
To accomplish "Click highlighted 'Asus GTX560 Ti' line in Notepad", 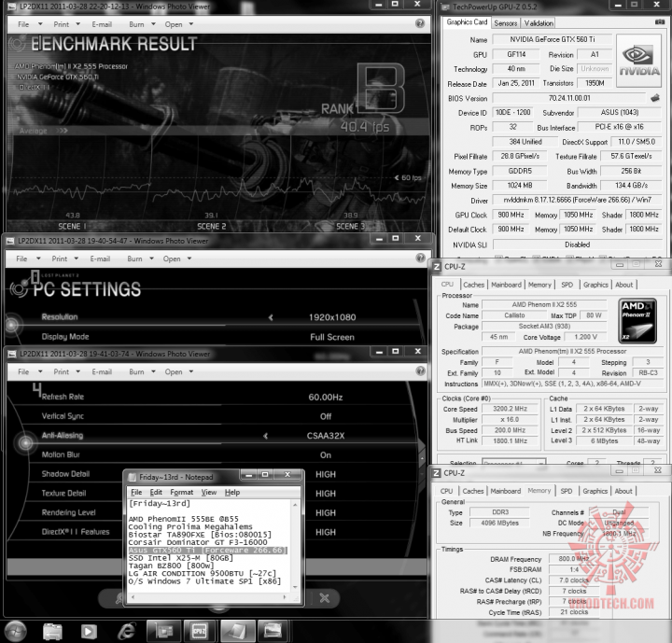I will pos(208,550).
